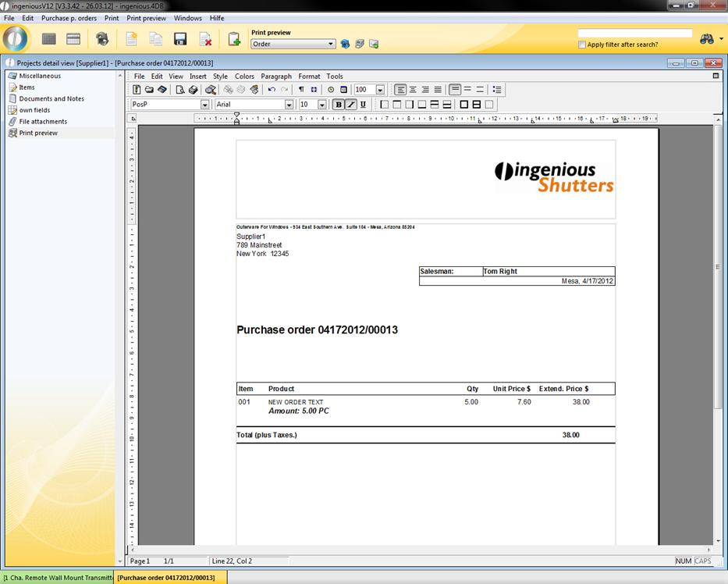The height and width of the screenshot is (584, 728).
Task: Click the search input field
Action: 634,34
